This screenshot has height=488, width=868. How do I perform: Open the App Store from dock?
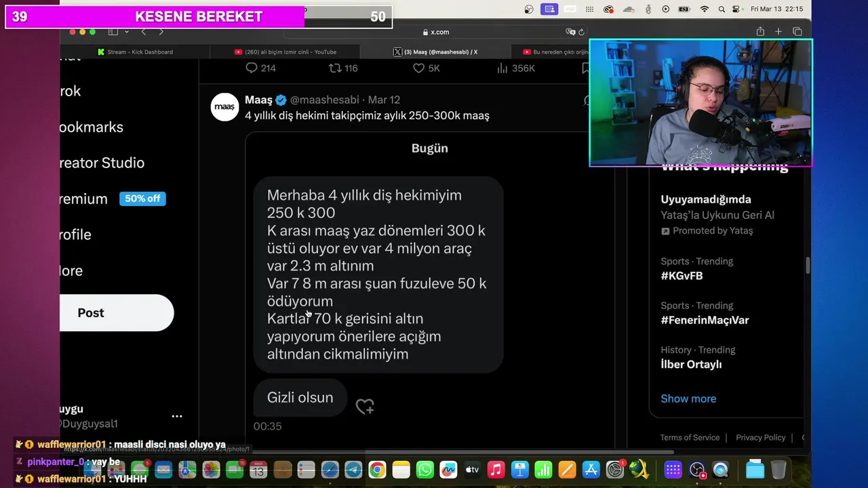(x=591, y=470)
